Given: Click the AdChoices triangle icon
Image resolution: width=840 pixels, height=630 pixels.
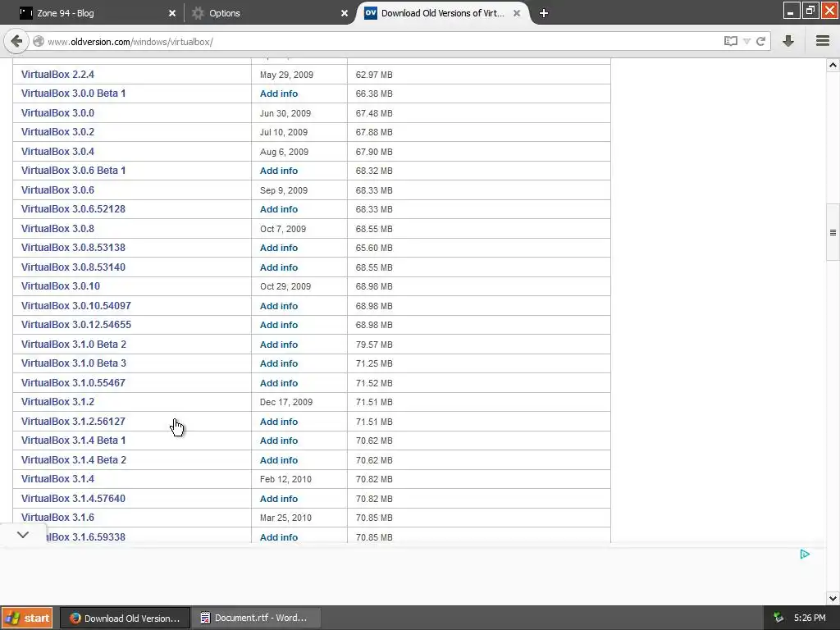Looking at the screenshot, I should click(805, 554).
